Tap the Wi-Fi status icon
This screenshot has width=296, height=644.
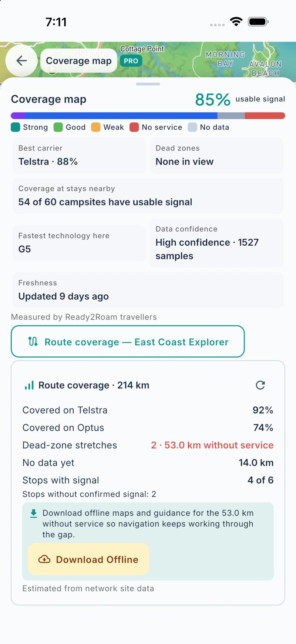click(236, 21)
